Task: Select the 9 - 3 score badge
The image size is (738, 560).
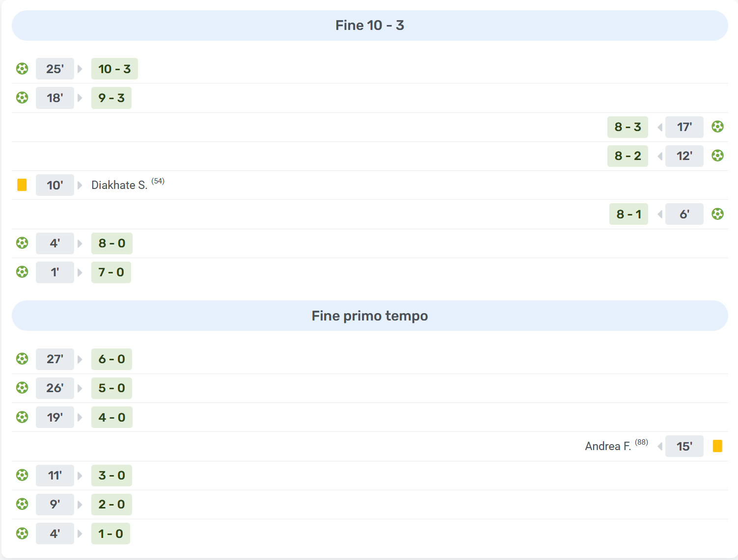Action: (111, 98)
